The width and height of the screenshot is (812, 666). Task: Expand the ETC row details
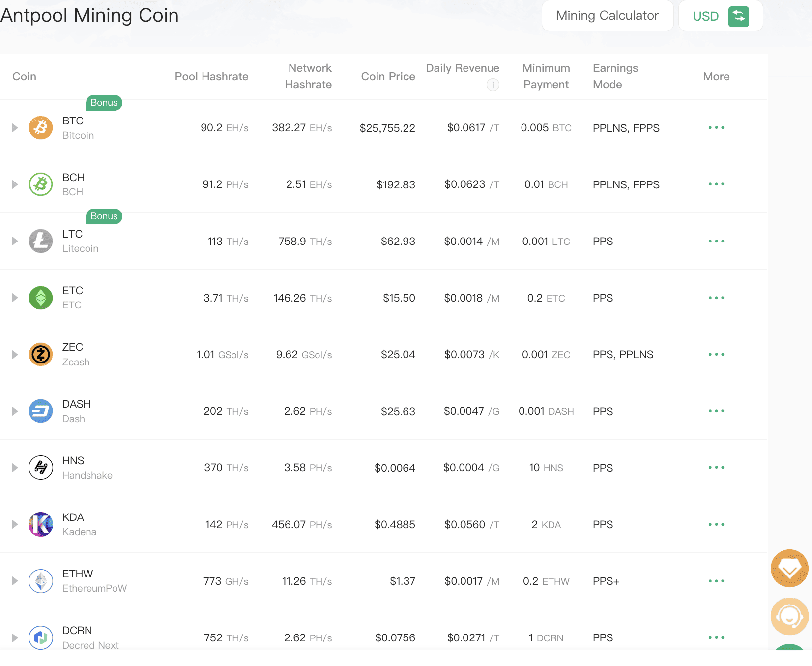tap(15, 298)
